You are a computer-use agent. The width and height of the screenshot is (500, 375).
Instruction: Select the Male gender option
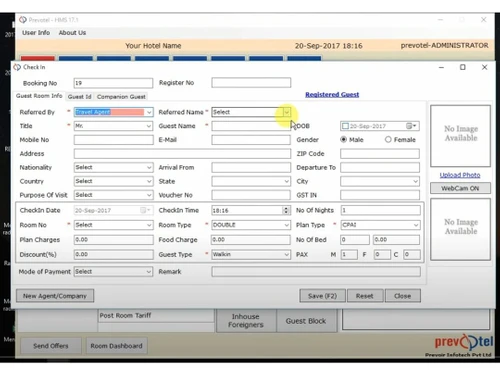click(x=343, y=139)
